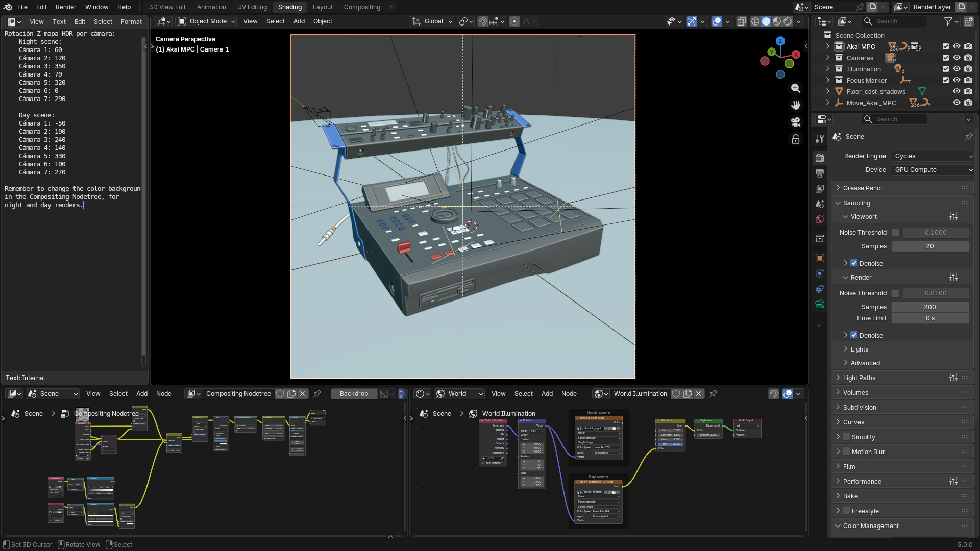Open the World properties tab icon
This screenshot has width=980, height=551.
coord(820,219)
